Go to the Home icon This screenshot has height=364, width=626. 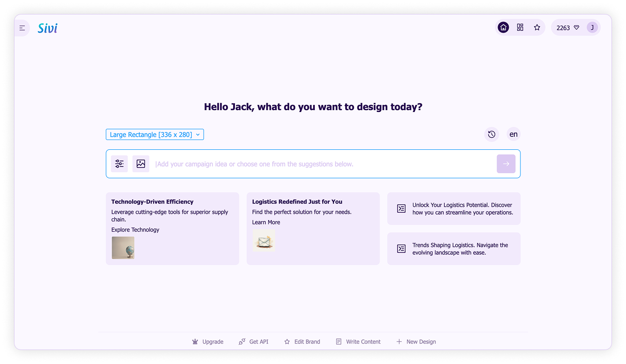point(503,28)
